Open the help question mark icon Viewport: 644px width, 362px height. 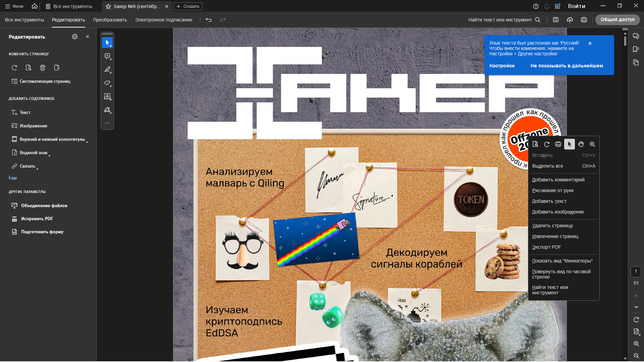click(x=536, y=6)
